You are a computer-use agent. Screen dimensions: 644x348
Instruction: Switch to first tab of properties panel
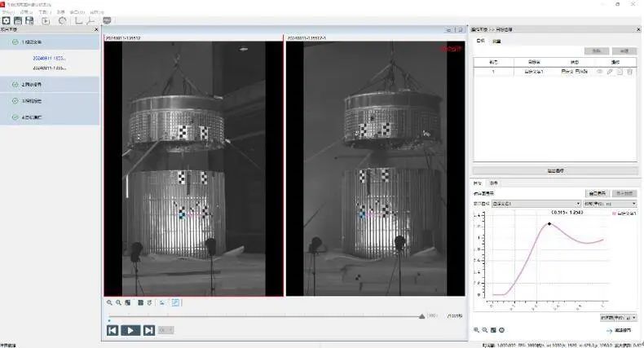[481, 41]
